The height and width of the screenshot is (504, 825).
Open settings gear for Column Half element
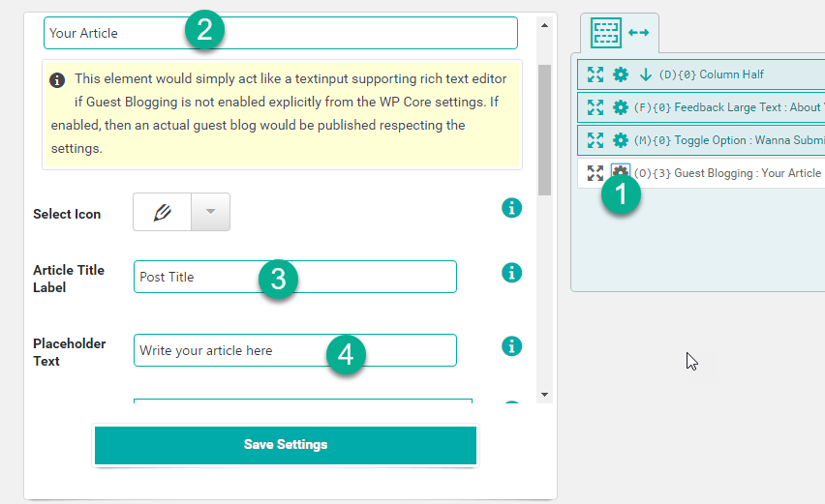pyautogui.click(x=621, y=74)
